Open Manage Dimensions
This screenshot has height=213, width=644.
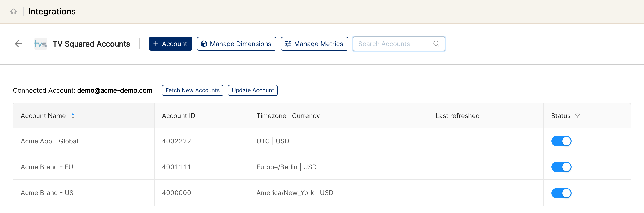pos(236,44)
